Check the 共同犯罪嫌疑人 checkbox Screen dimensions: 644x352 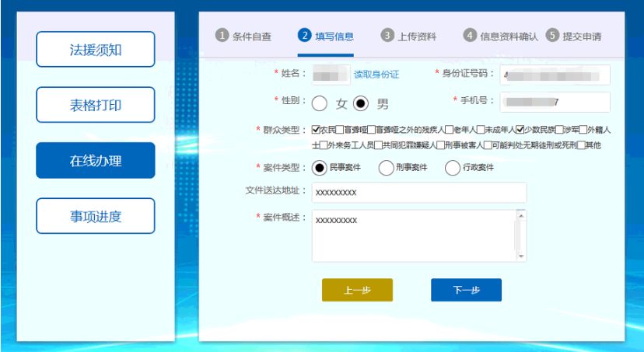pos(379,145)
